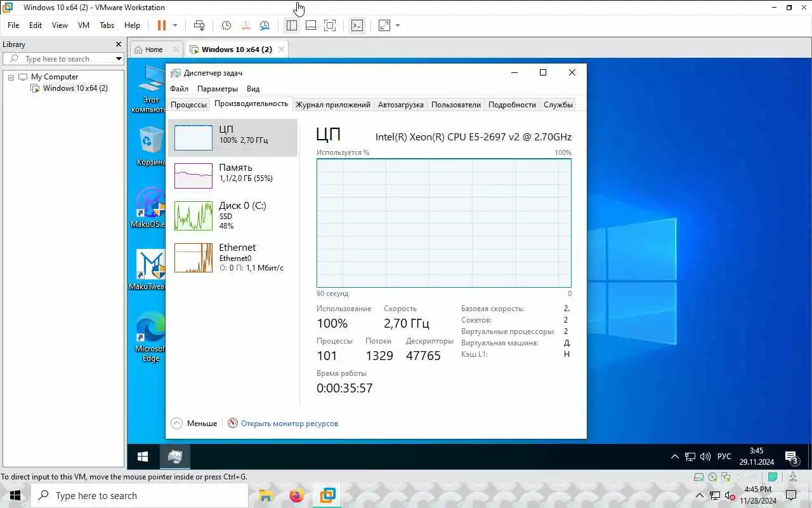Select the Ethernet performance item

click(x=233, y=257)
